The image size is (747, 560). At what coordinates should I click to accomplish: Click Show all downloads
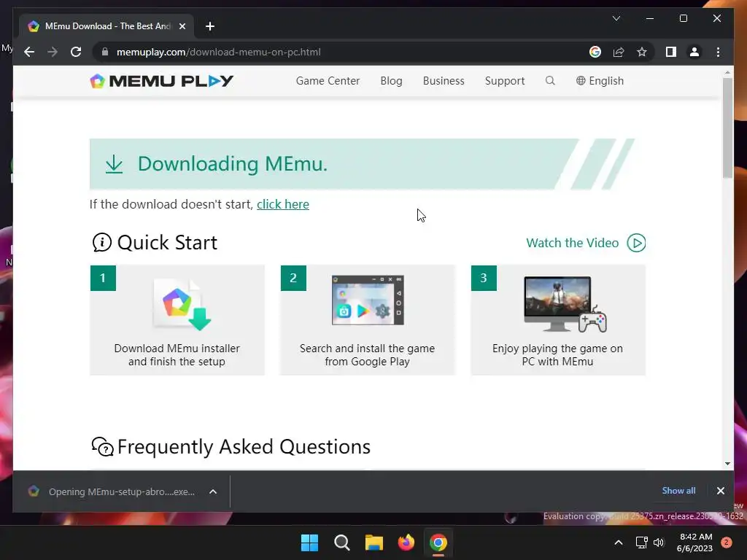[678, 491]
